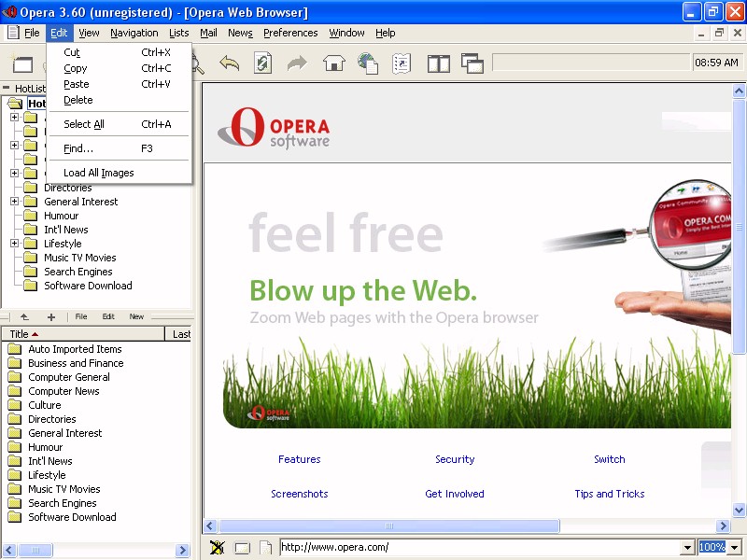Image resolution: width=747 pixels, height=560 pixels.
Task: Click the New window toolbar icon
Action: point(22,63)
